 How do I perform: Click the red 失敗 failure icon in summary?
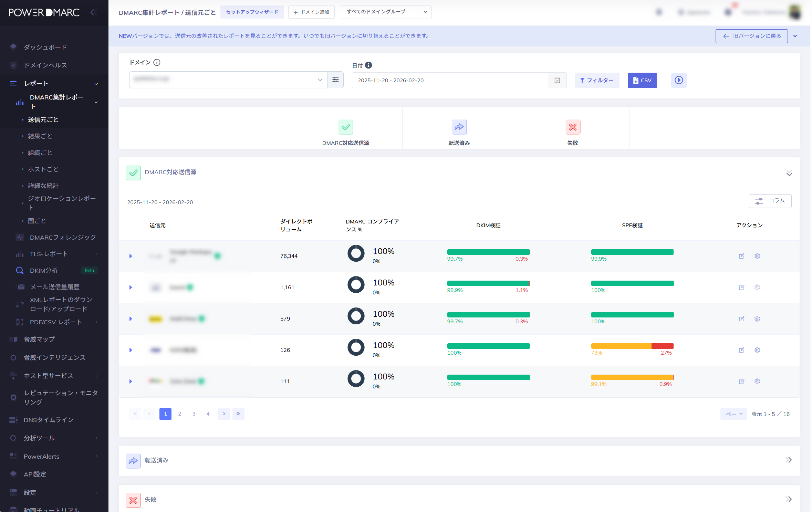pos(573,127)
